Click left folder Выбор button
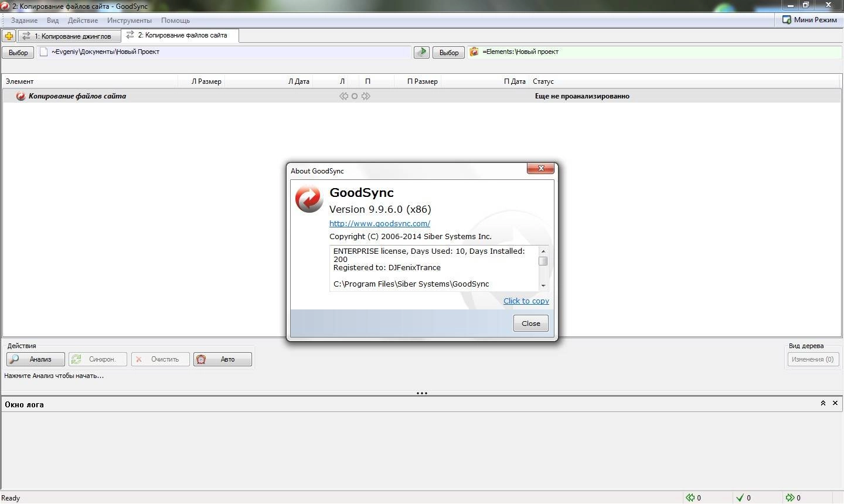 click(18, 53)
